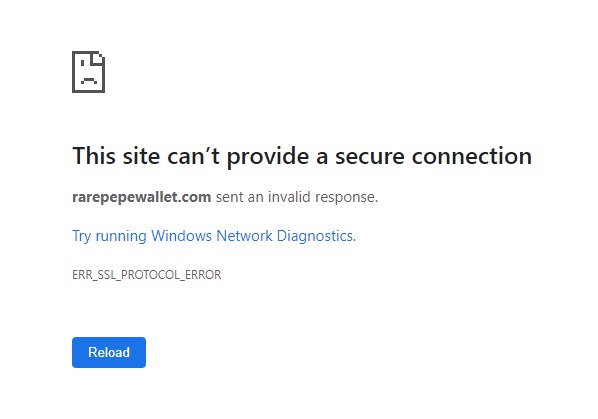Click the 'sent an invalid response' text
This screenshot has height=419, width=598.
[297, 197]
